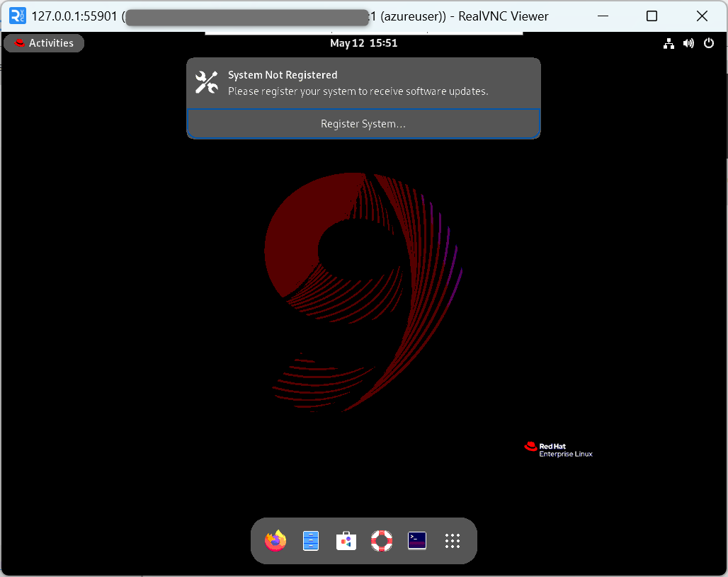Open Firefox from the dock

click(275, 541)
